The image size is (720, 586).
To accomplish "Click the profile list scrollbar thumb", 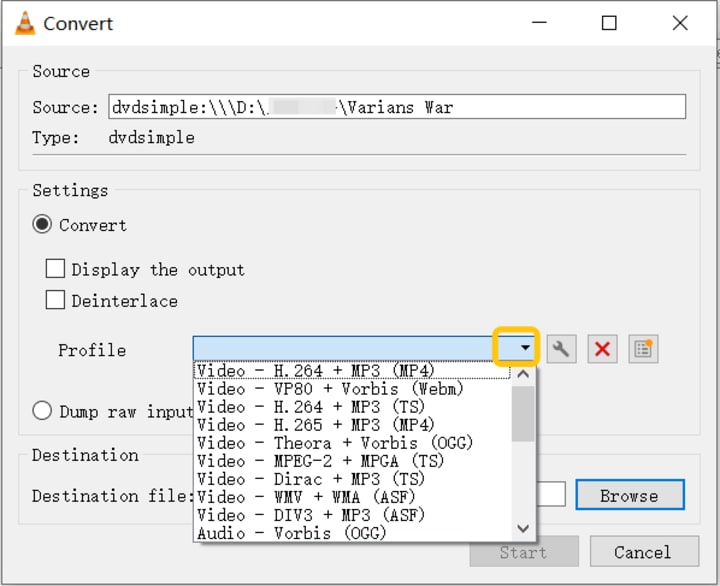I will (523, 414).
